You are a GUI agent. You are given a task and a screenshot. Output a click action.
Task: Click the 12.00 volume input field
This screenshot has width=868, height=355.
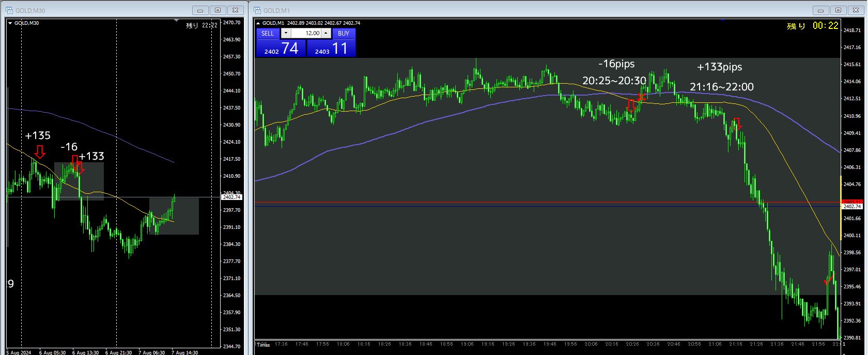306,33
